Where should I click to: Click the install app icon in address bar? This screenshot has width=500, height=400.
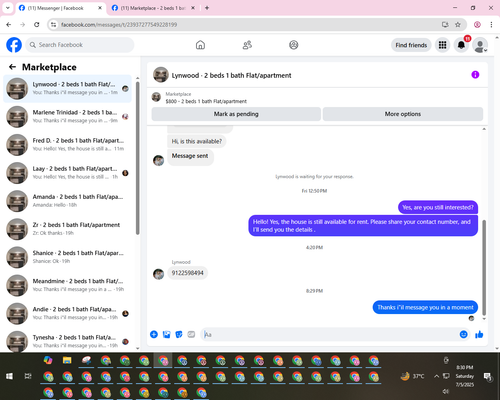pos(445,25)
